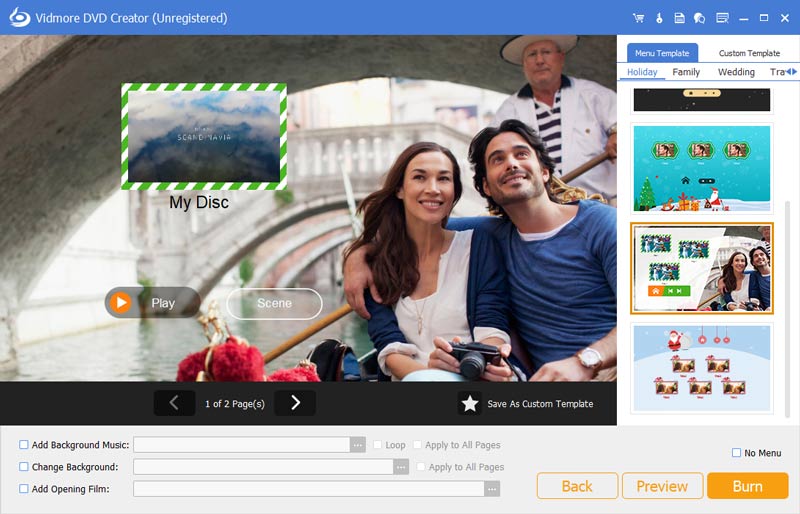Click the star Save As Custom Template icon
Image resolution: width=800 pixels, height=514 pixels.
469,403
